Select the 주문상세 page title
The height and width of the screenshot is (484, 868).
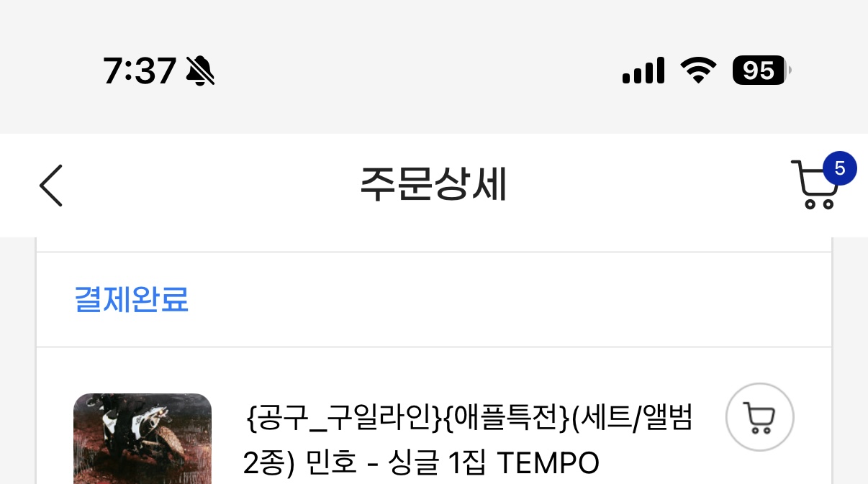(x=434, y=186)
